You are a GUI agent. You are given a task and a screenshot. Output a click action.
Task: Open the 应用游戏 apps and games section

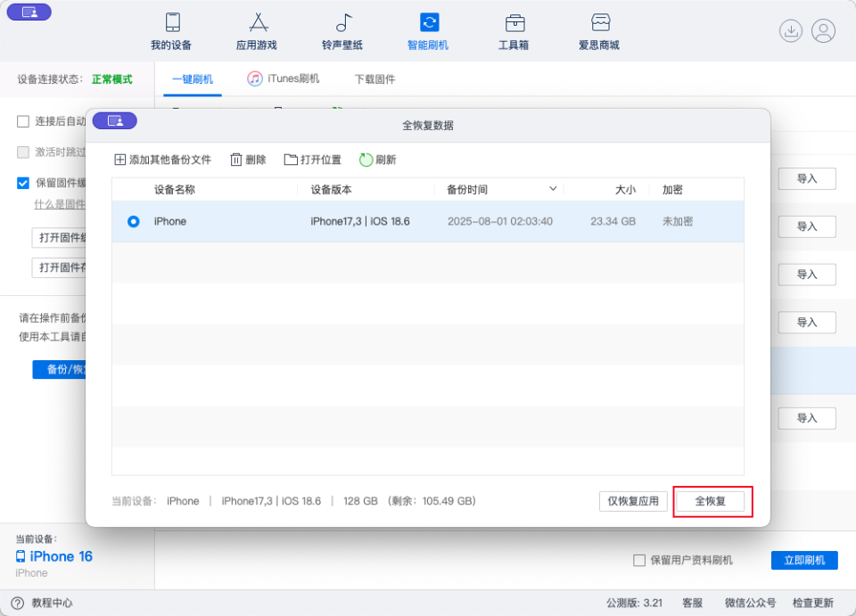click(x=257, y=31)
